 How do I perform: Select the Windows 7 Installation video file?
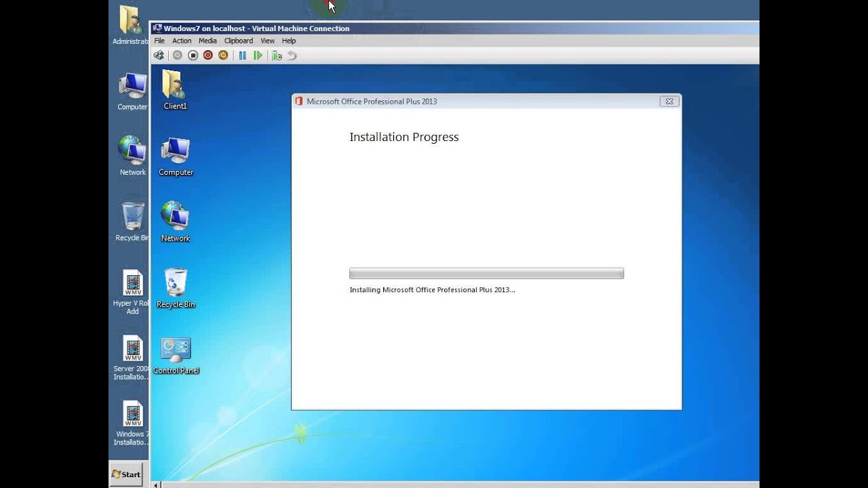tap(132, 424)
